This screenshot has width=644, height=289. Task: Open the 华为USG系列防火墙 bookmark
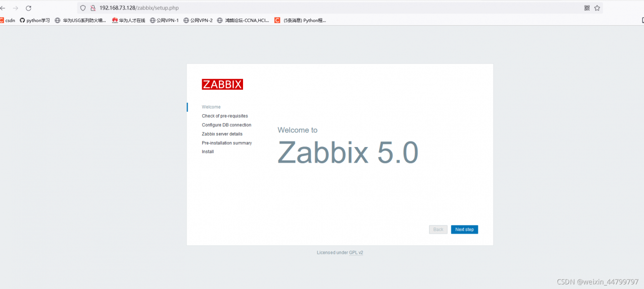point(80,21)
